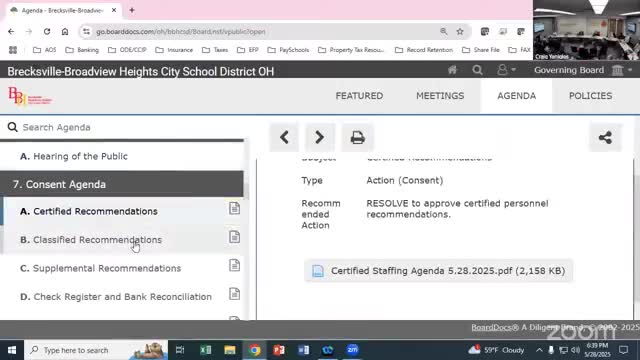Screen dimensions: 640x360
Task: Open the site search magnifier in header
Action: point(477,70)
